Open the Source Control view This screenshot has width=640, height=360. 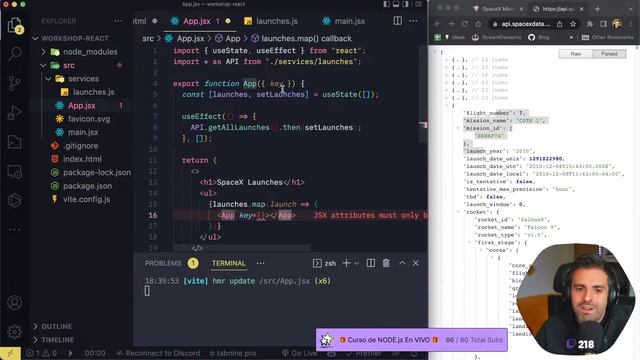click(x=15, y=83)
